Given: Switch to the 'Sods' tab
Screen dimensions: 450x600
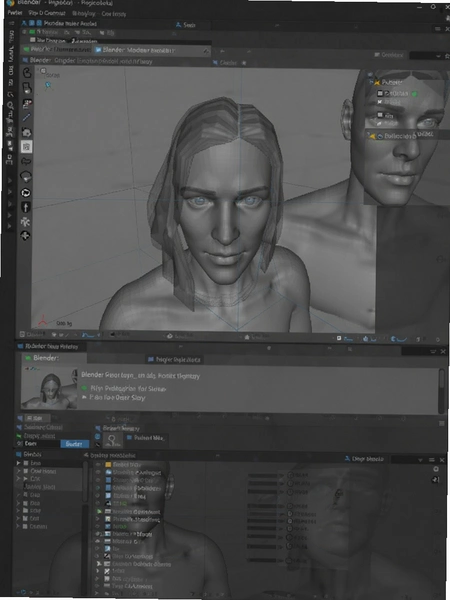Looking at the screenshot, I should pyautogui.click(x=186, y=25).
